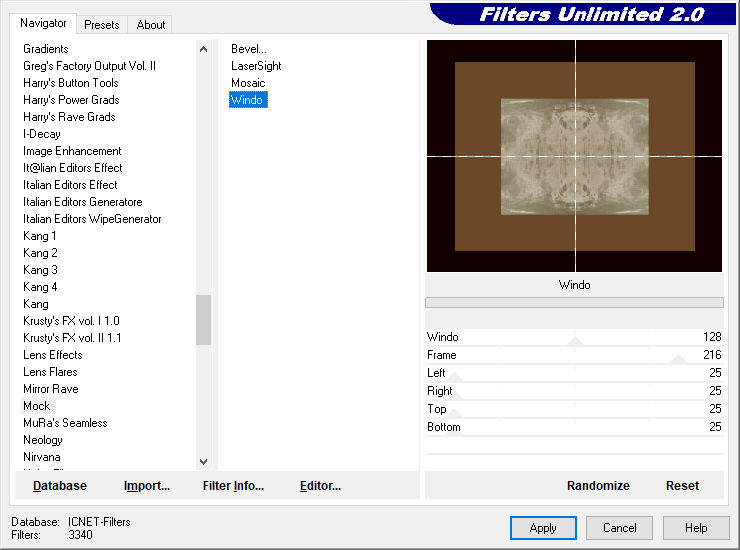
Task: Click Randomize to shuffle filter settings
Action: tap(598, 486)
